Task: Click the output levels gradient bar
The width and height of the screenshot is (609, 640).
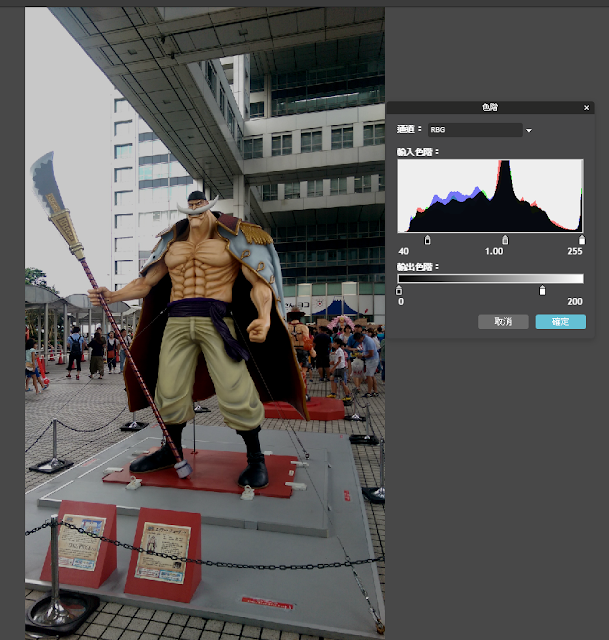Action: tap(490, 279)
